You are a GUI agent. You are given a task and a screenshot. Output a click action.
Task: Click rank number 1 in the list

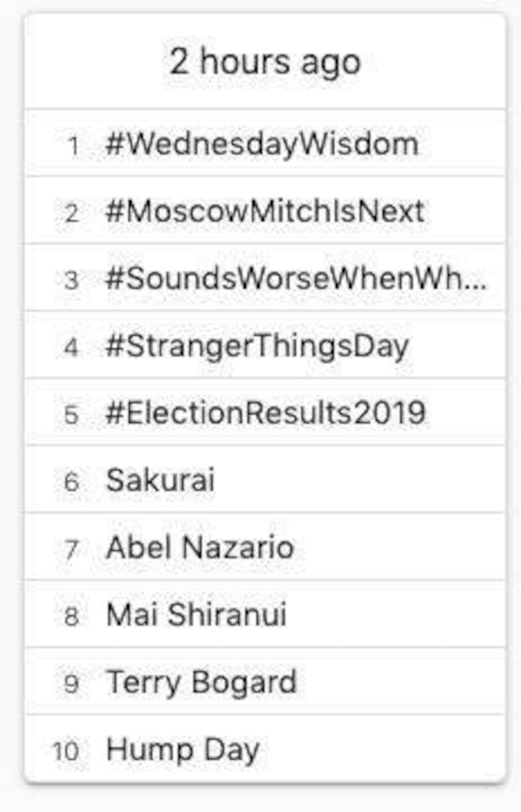73,146
